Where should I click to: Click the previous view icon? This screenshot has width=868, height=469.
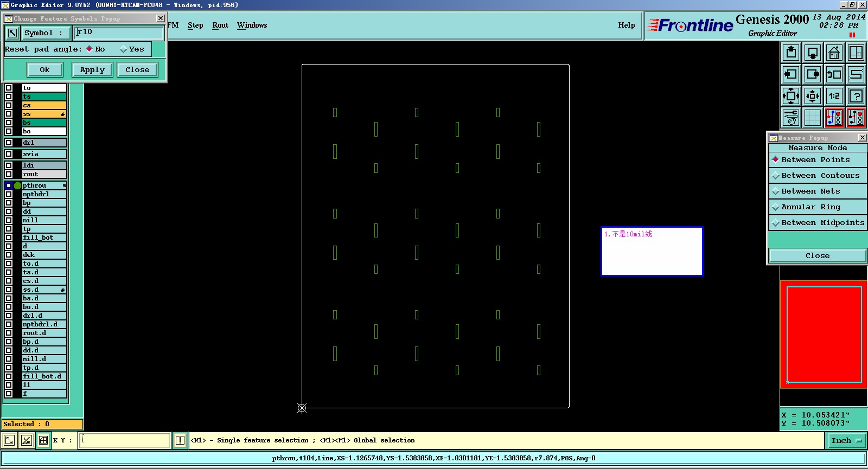point(834,74)
